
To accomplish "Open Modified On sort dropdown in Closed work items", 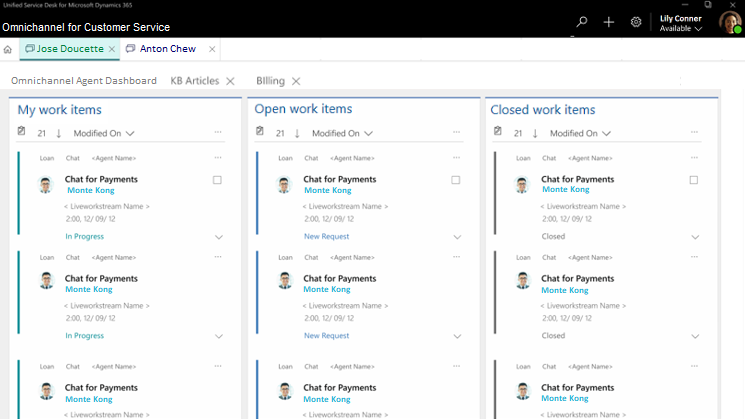I will 580,133.
